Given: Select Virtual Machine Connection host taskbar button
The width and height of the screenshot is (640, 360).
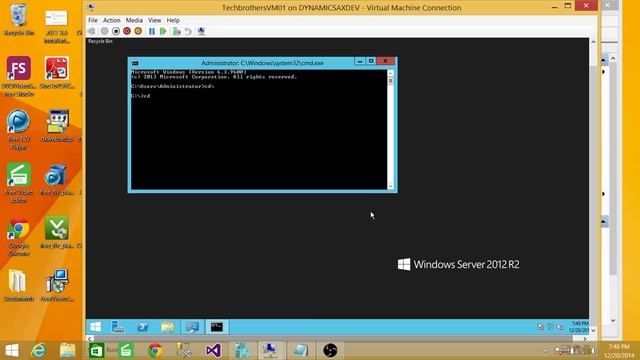Looking at the screenshot, I should (x=270, y=350).
